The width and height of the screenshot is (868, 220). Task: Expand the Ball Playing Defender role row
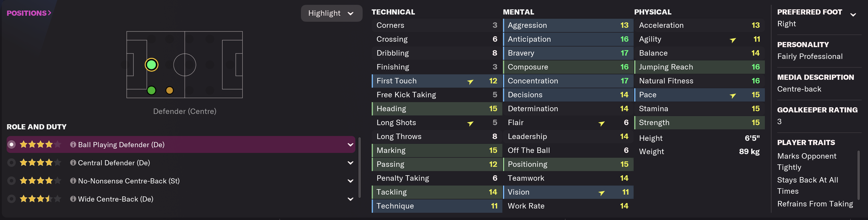point(350,144)
